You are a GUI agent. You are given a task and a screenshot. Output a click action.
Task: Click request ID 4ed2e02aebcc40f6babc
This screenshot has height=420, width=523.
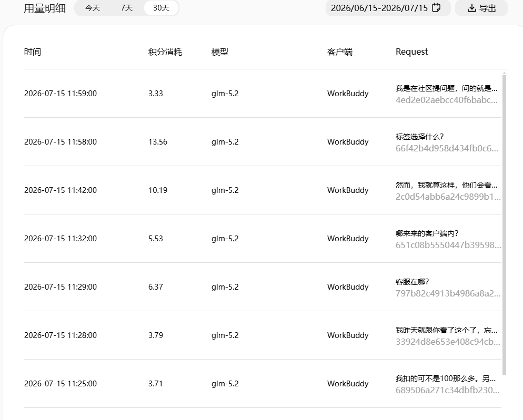(447, 100)
